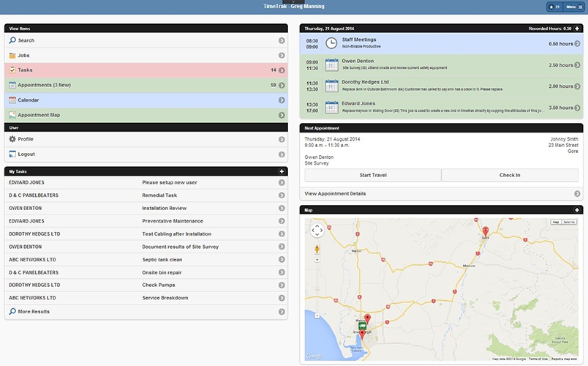Click plus next to Recorded Hours
This screenshot has width=588, height=366.
[577, 28]
